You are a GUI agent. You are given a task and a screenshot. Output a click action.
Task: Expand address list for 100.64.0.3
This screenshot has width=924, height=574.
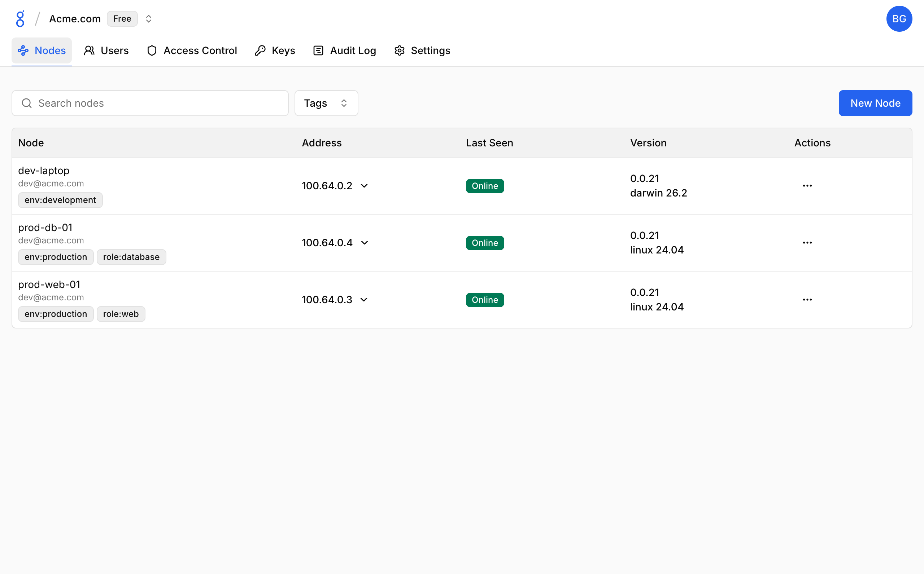click(364, 300)
